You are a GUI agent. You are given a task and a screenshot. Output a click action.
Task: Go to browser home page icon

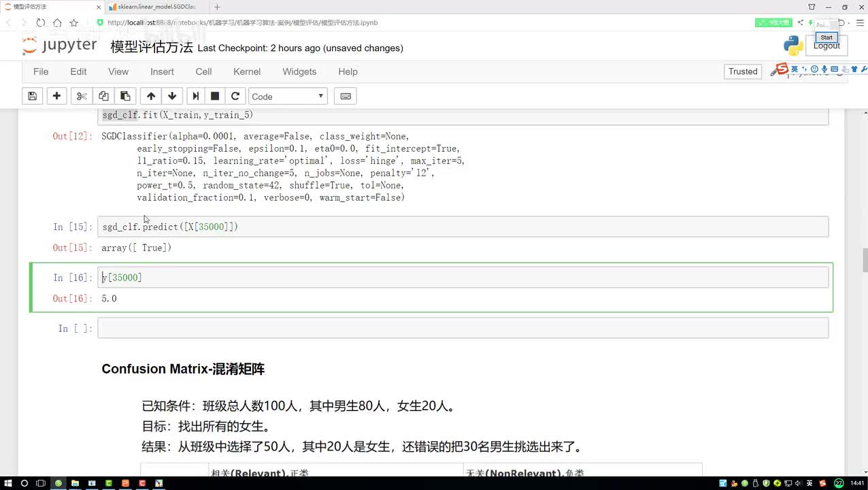click(57, 22)
